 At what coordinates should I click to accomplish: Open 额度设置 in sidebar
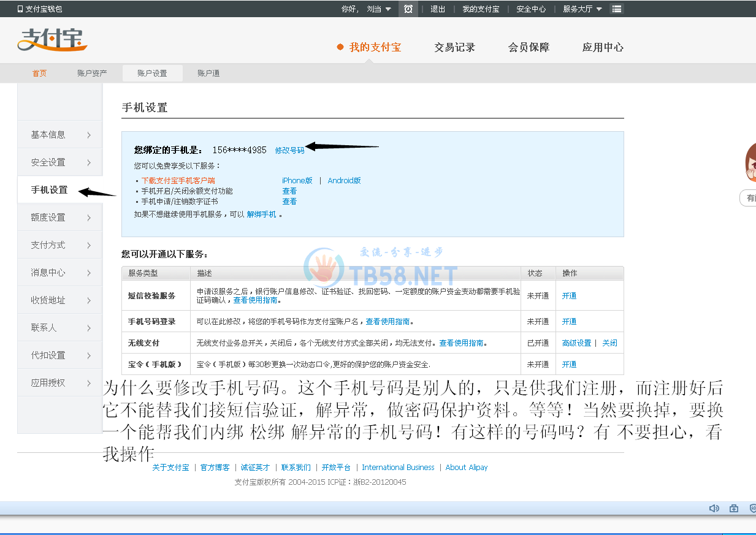tap(60, 218)
